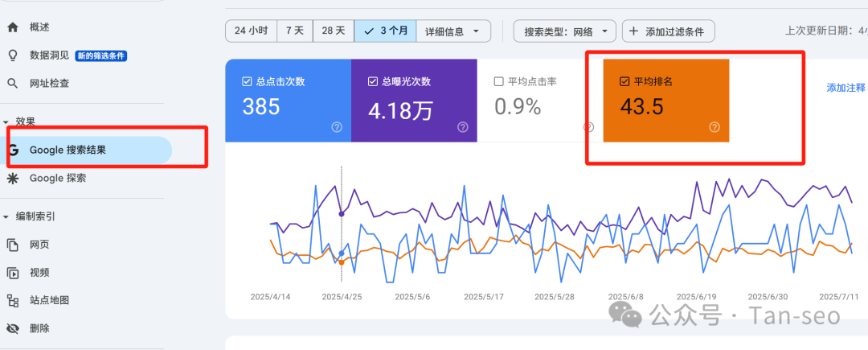Click the 43.5 average position value
Viewport: 868px width, 350px height.
point(641,106)
